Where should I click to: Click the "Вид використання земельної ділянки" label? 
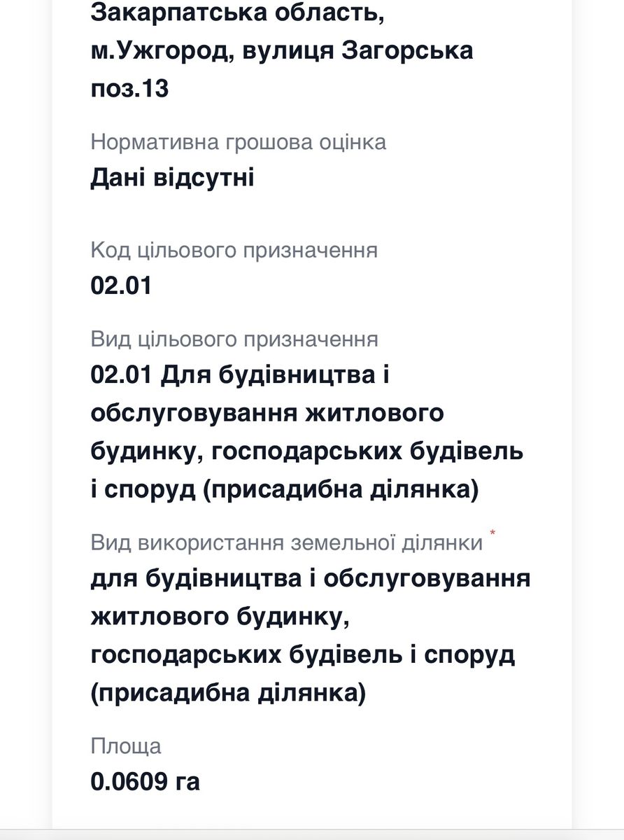click(287, 543)
